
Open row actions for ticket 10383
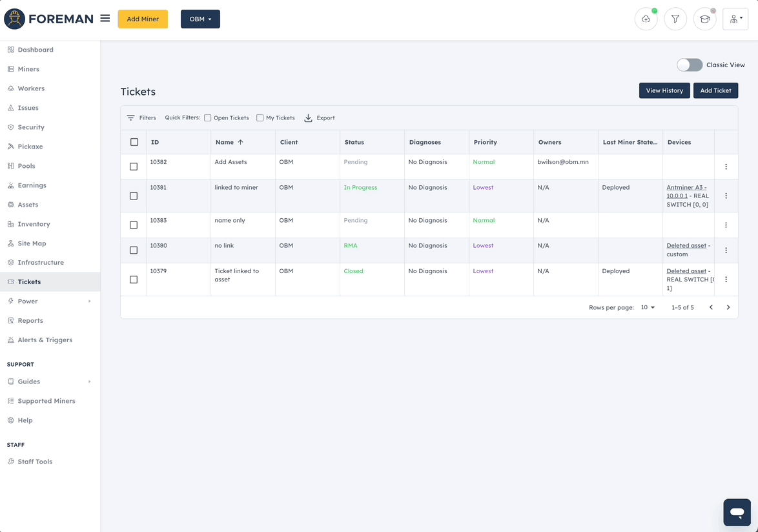click(726, 225)
